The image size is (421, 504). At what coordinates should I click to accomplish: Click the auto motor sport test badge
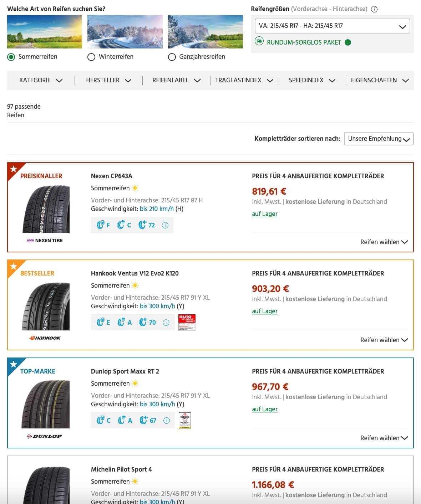(x=187, y=322)
